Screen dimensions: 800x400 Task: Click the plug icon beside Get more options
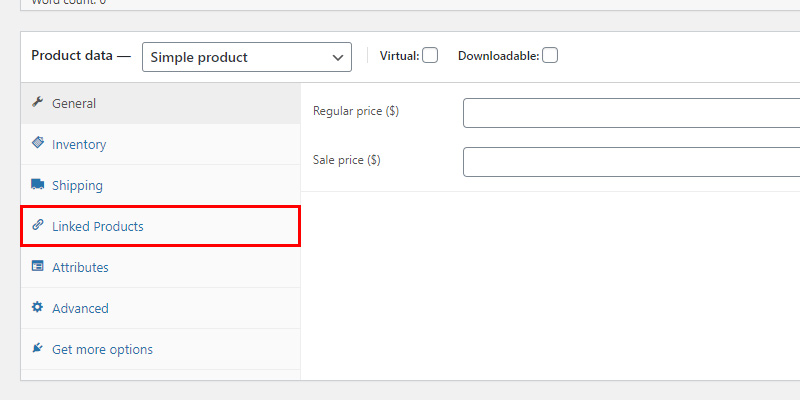click(37, 348)
